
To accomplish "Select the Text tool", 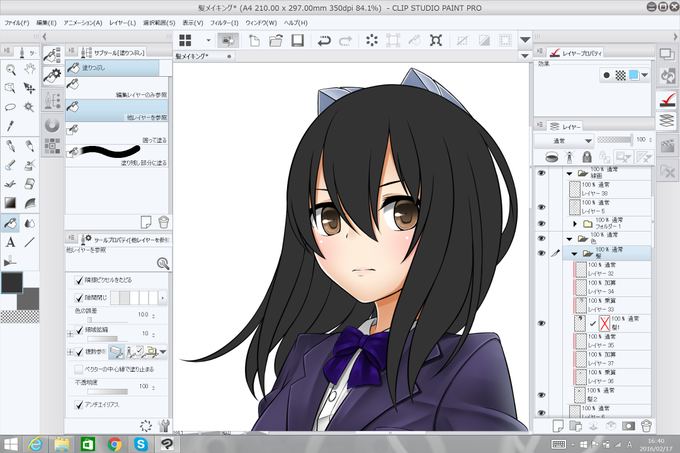I will tap(10, 242).
